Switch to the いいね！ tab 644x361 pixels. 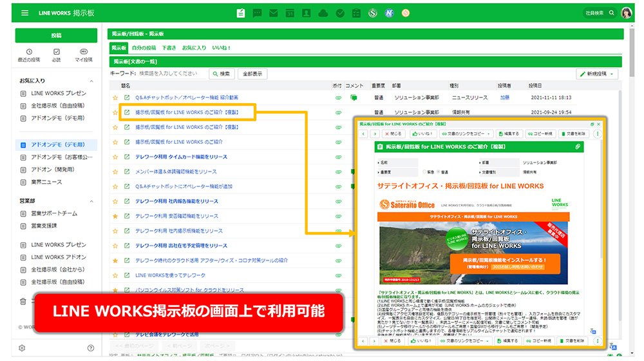pyautogui.click(x=221, y=48)
